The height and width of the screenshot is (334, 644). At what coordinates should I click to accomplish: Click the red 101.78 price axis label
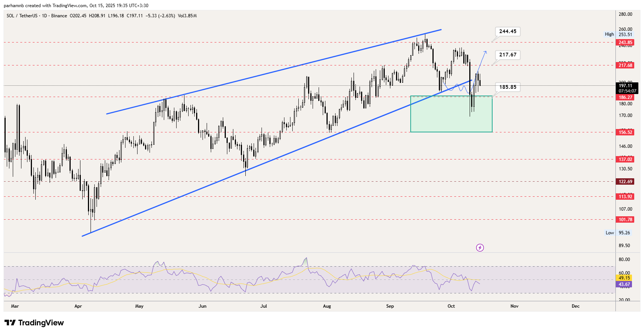626,220
